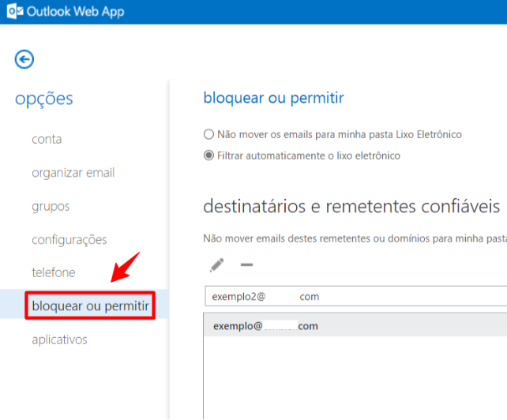Click the exemplo2@ email input field
The height and width of the screenshot is (420, 507).
click(355, 296)
